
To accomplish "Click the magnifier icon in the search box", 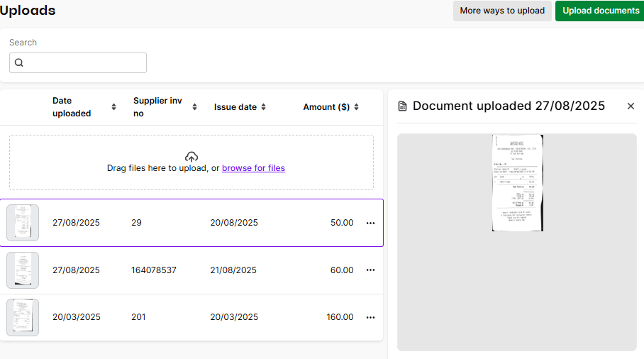I will click(x=19, y=63).
